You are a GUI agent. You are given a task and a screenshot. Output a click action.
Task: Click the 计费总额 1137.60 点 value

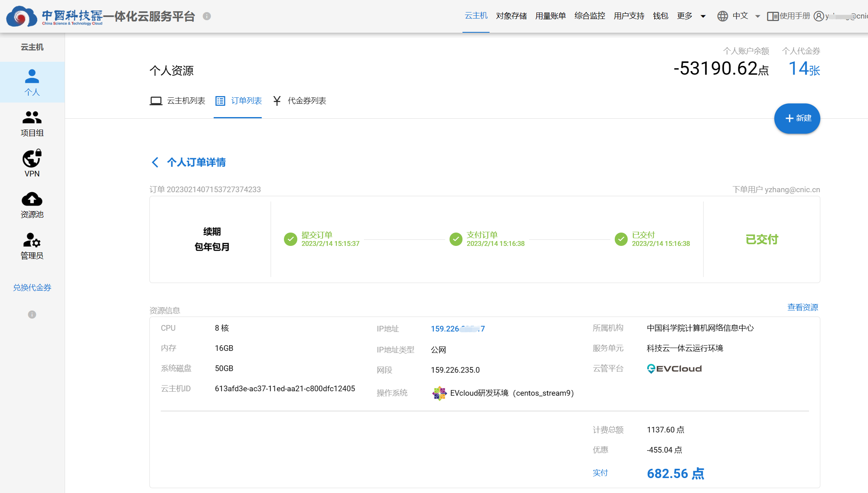[665, 430]
